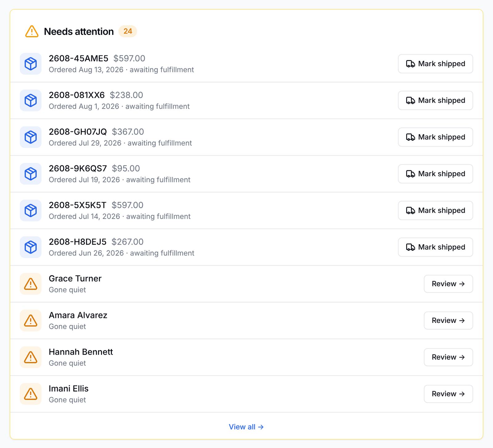
Task: Select order number 2608-081XX6
Action: pos(77,95)
